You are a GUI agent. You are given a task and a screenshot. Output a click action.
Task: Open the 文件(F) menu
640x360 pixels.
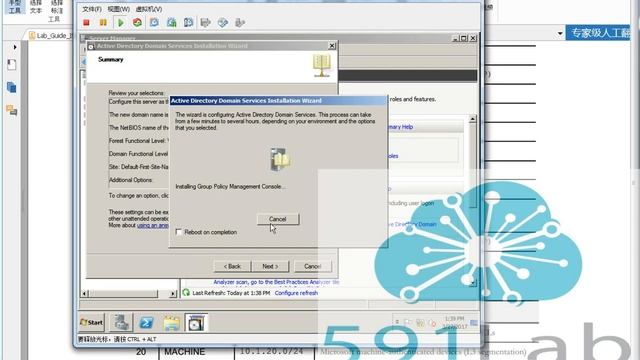point(91,9)
